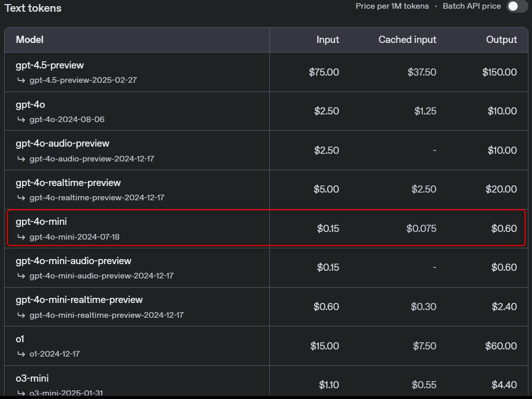Screen dimensions: 532x399
Task: Select the gpt-4o-mini-realtime-preview model name
Action: (x=79, y=300)
